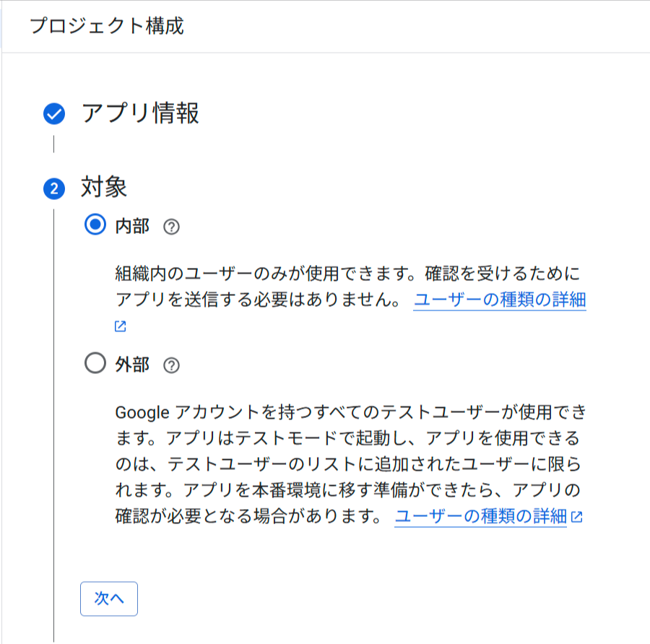Click the external-link icon below the 内部 description

coord(119,326)
